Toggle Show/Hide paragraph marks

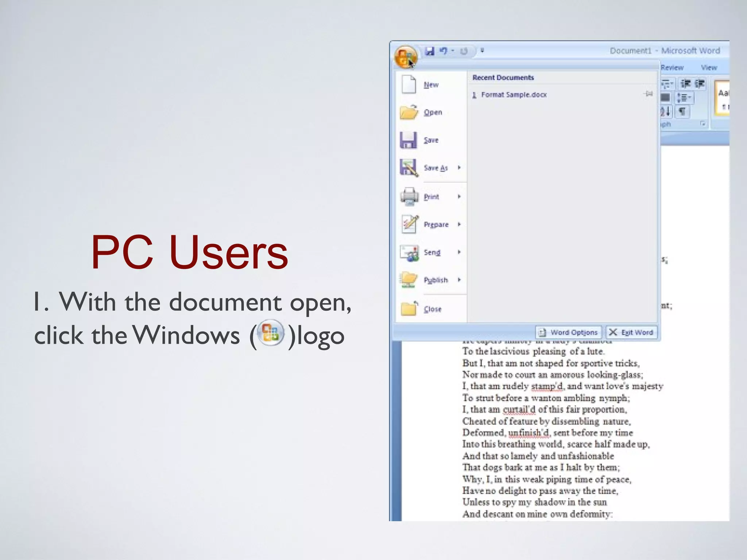(682, 111)
